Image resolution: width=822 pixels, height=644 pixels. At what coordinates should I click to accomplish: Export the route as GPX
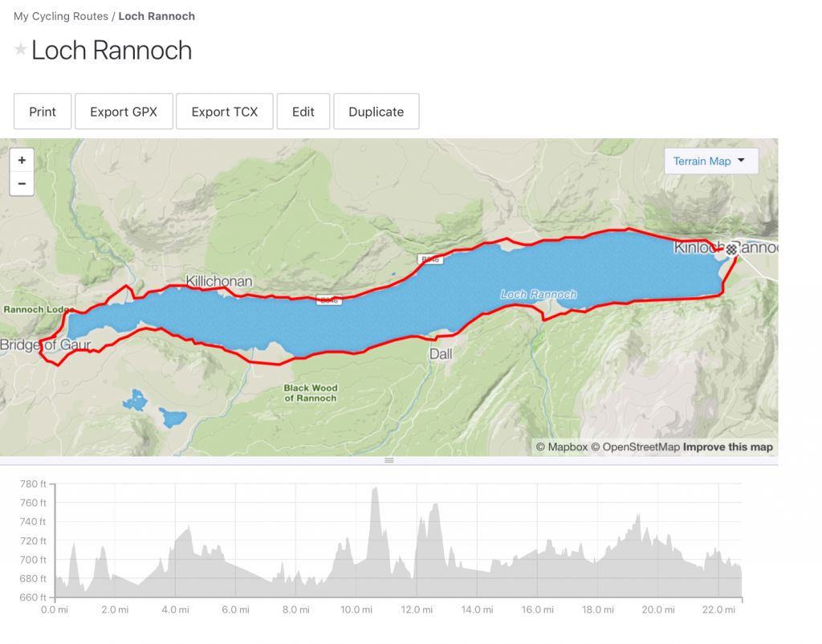pos(124,111)
